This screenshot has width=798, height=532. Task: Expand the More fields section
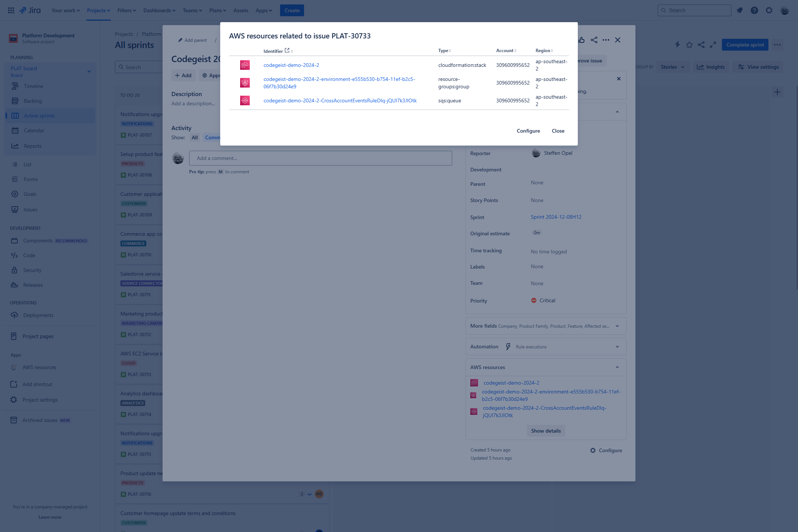617,326
